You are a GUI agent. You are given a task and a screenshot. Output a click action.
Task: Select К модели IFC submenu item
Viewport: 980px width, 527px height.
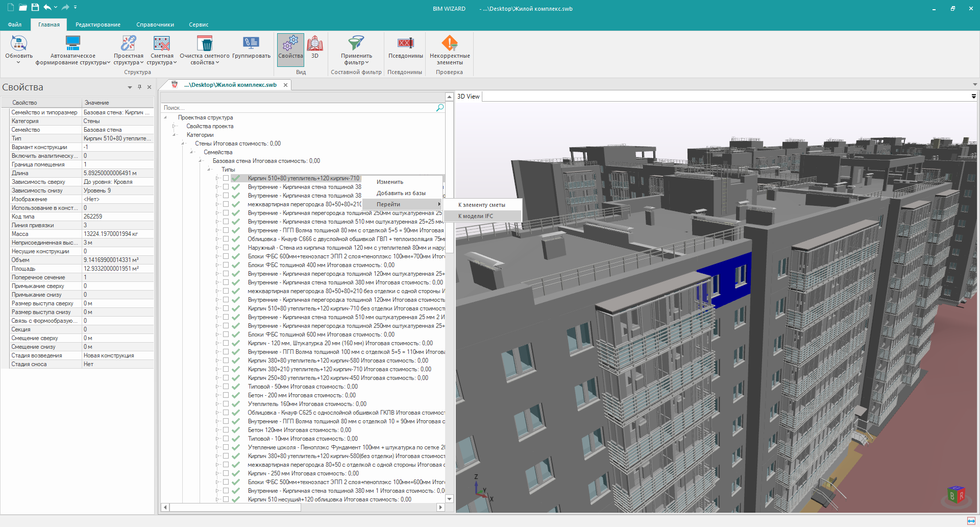[483, 216]
